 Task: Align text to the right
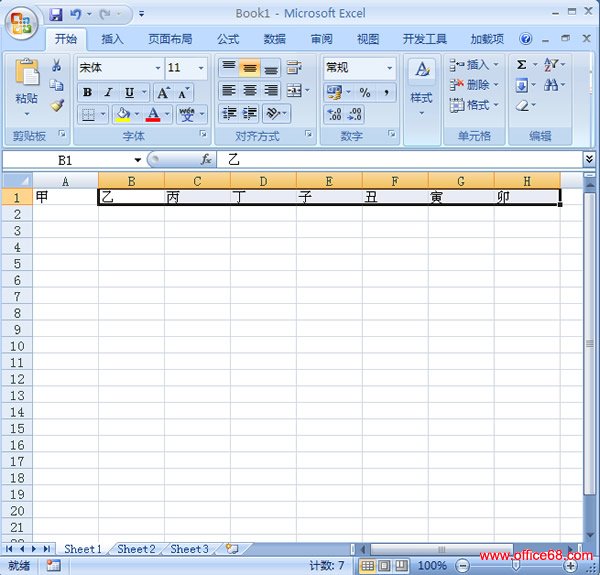tap(271, 91)
